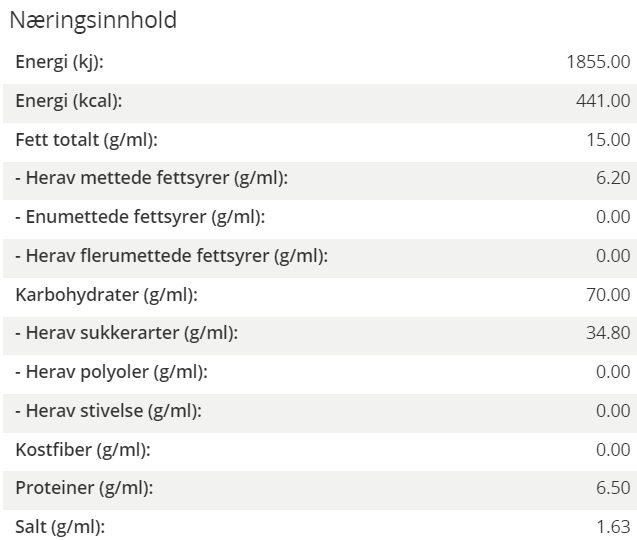Viewport: 637px width, 540px height.
Task: Click the 6.20 saturated fat value
Action: [x=613, y=178]
